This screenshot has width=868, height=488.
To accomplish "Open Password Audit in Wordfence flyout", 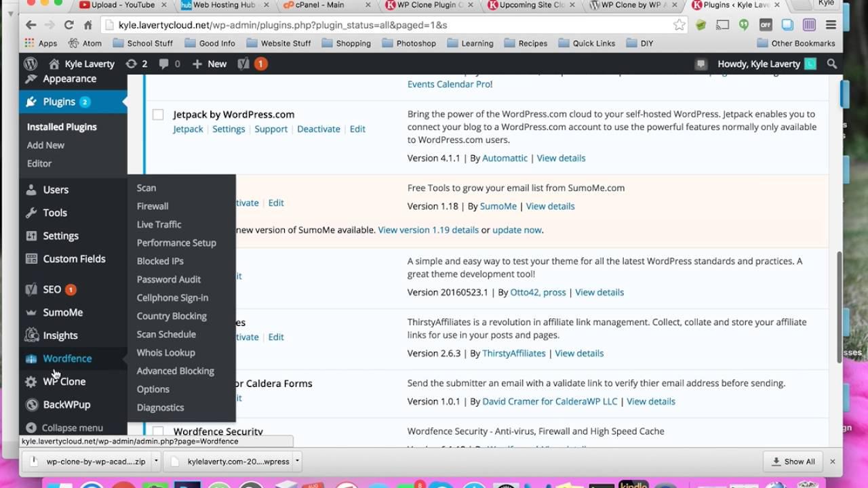I will [x=169, y=279].
